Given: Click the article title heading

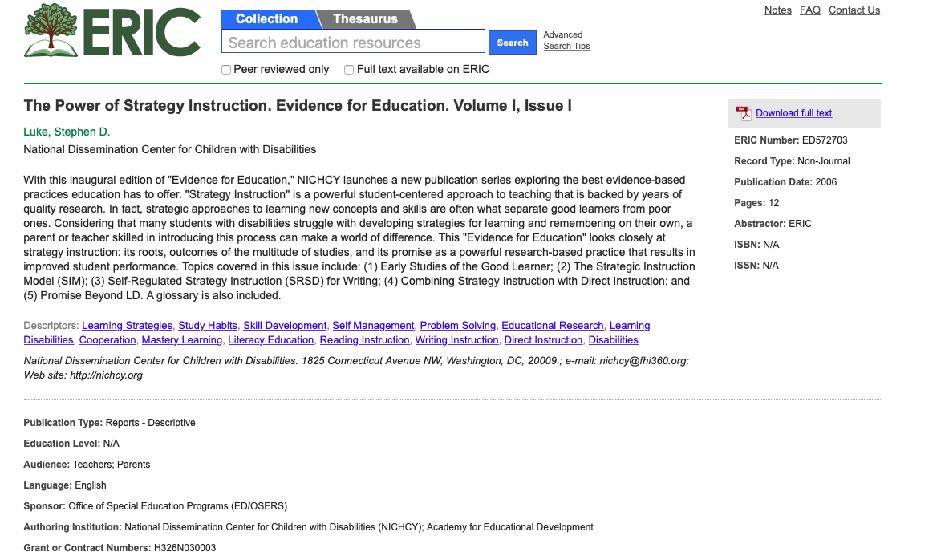Looking at the screenshot, I should pyautogui.click(x=298, y=106).
